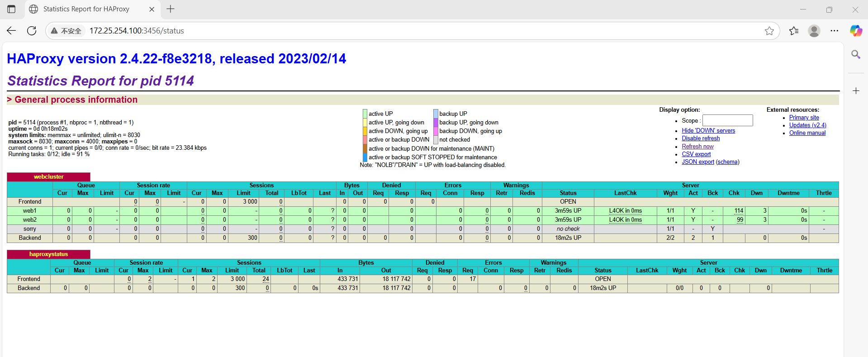Open the favorites list
Image resolution: width=868 pixels, height=357 pixels.
click(794, 31)
